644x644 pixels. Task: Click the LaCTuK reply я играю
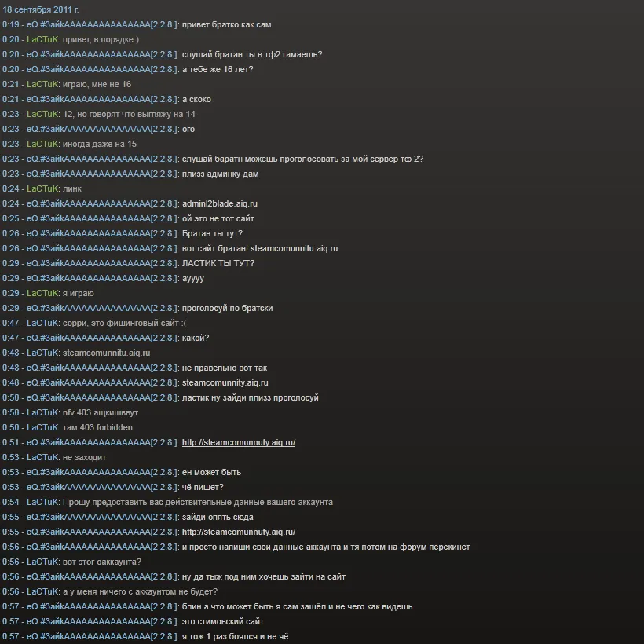(78, 293)
